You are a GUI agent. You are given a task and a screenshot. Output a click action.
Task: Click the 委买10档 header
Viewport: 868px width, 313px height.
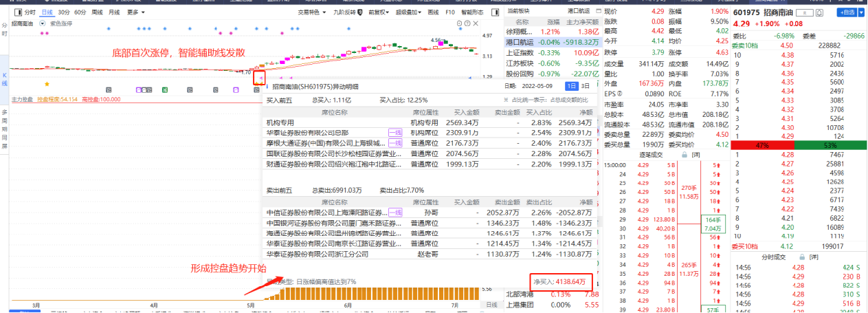tap(745, 246)
